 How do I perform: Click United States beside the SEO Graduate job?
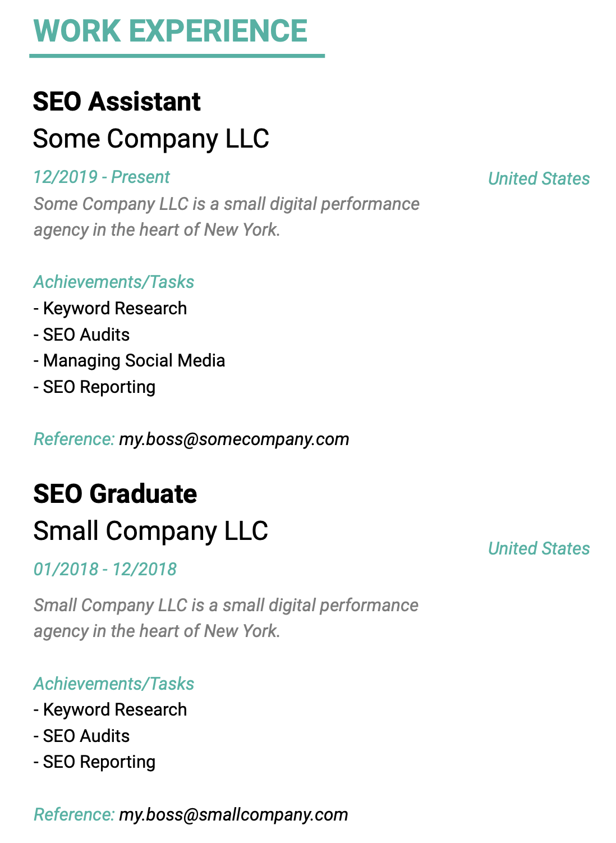(539, 548)
